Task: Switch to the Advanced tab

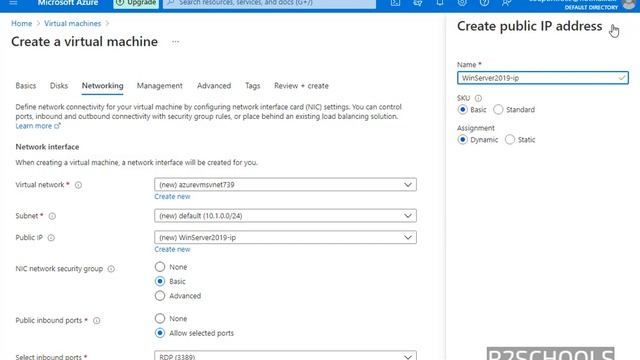Action: pyautogui.click(x=214, y=86)
